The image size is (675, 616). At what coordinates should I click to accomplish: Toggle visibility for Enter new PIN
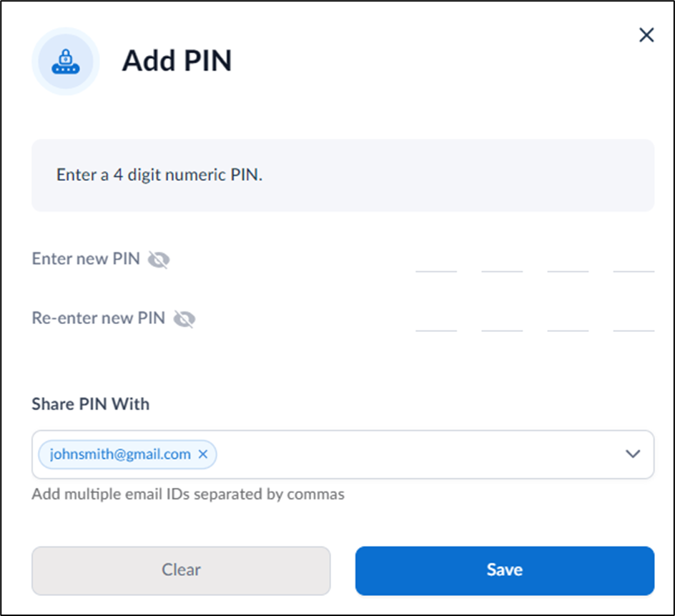tap(159, 259)
